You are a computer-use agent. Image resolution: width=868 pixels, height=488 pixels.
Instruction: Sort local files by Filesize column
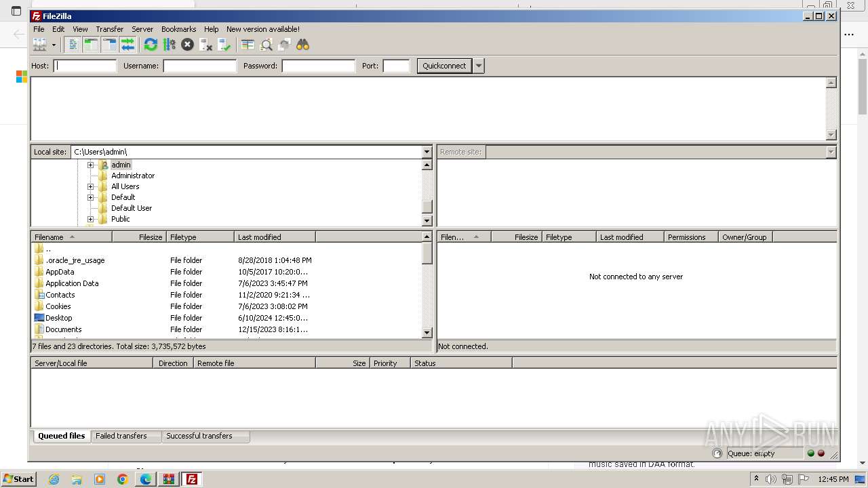(139, 237)
